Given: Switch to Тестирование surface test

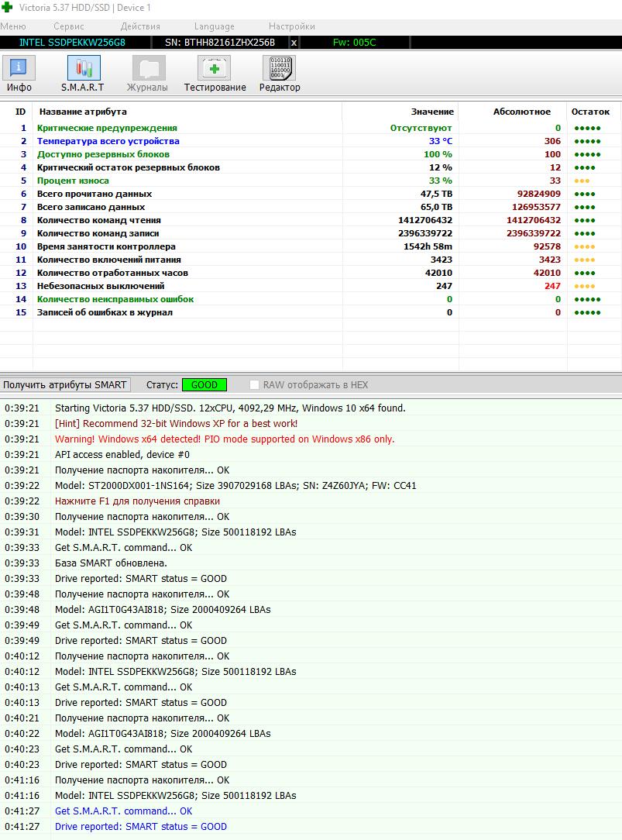Looking at the screenshot, I should pos(215,74).
